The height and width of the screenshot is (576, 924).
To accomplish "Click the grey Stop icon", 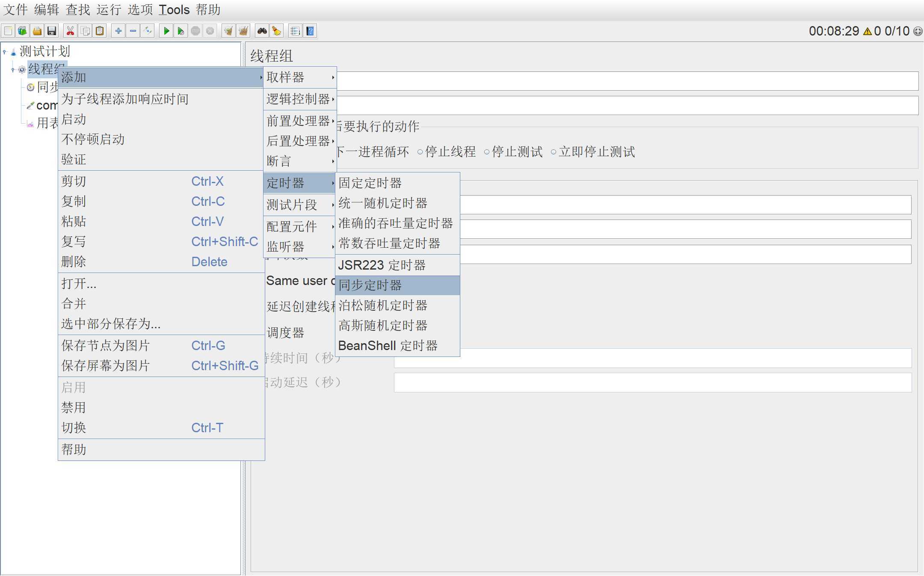I will click(195, 31).
